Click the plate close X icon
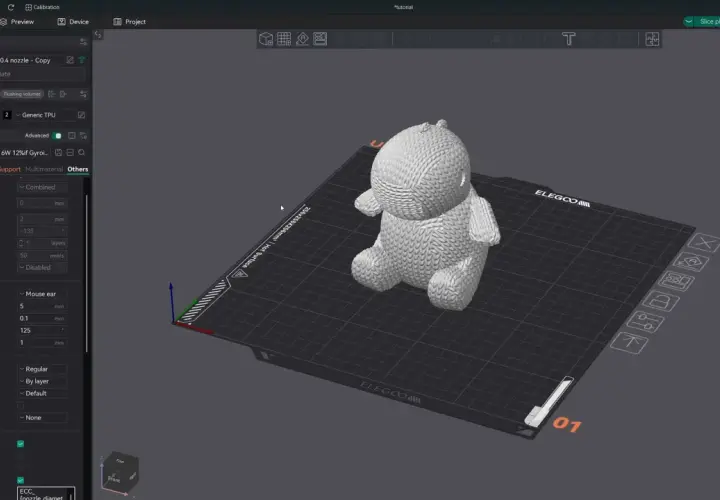Image resolution: width=720 pixels, height=500 pixels. (x=704, y=242)
